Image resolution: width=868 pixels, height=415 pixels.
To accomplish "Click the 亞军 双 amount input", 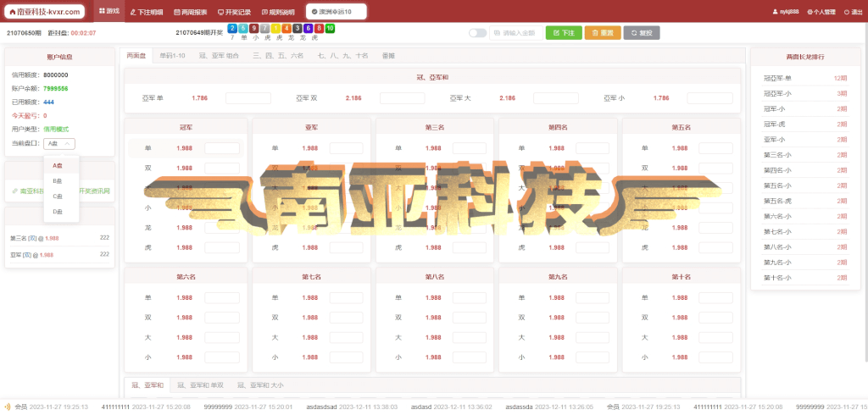I will pyautogui.click(x=403, y=98).
